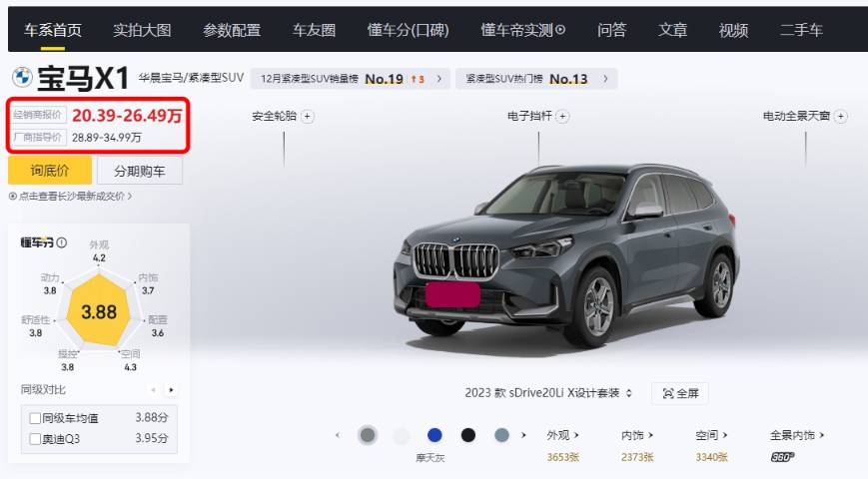The width and height of the screenshot is (868, 479).
Task: Select the blue car color swatch
Action: pos(435,435)
